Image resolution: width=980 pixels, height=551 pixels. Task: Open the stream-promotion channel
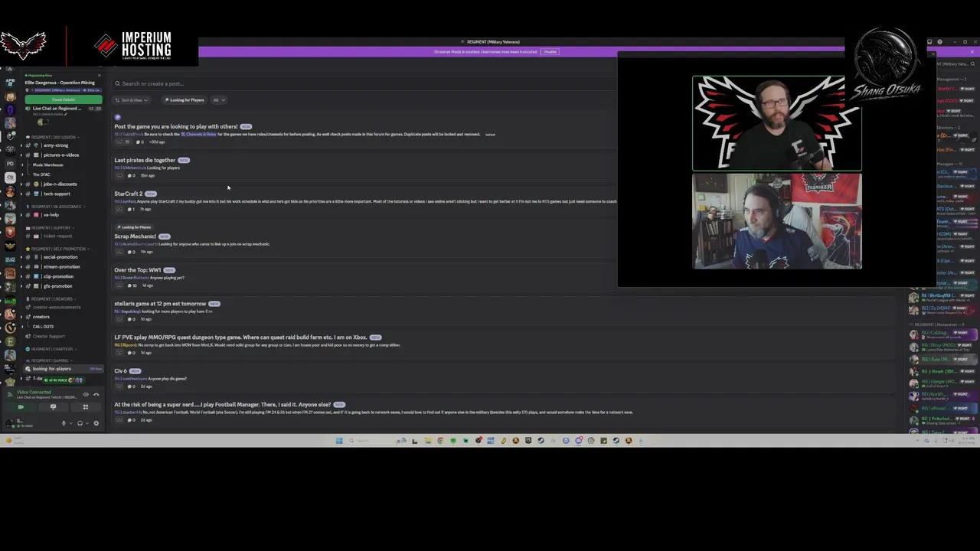coord(61,267)
